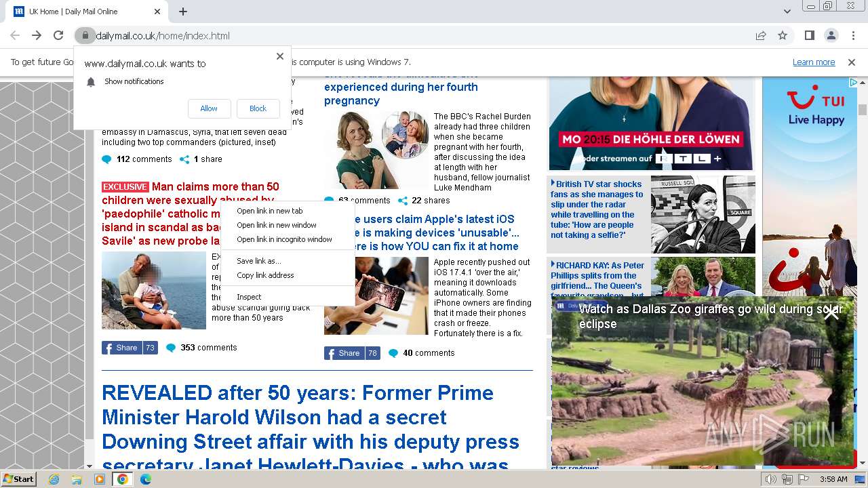Viewport: 868px width, 488px height.
Task: Choose Open link in new window
Action: point(288,225)
